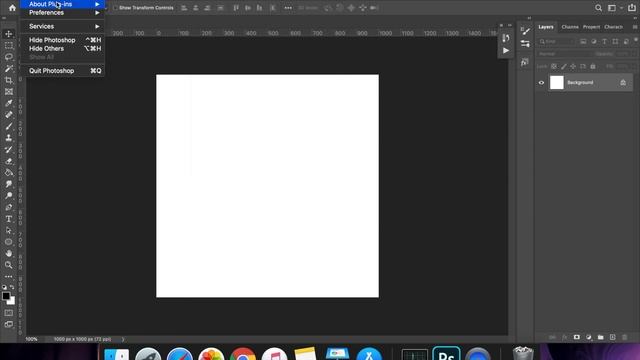Select the Smudge tool

coord(9,184)
